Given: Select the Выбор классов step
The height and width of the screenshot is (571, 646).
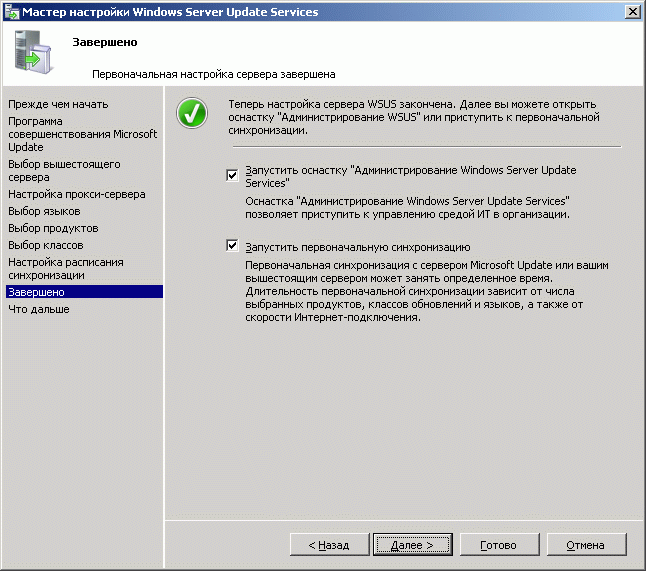Looking at the screenshot, I should [46, 245].
